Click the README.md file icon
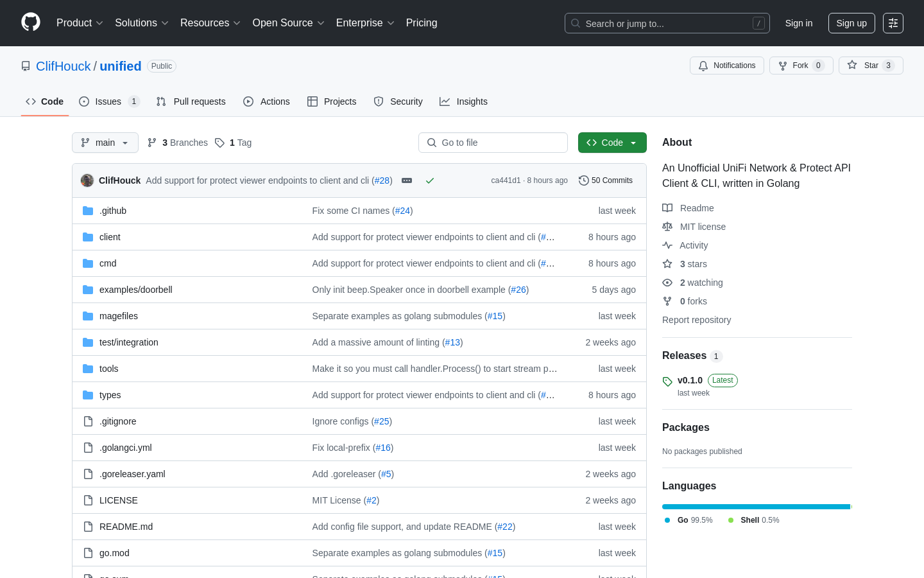 [88, 527]
